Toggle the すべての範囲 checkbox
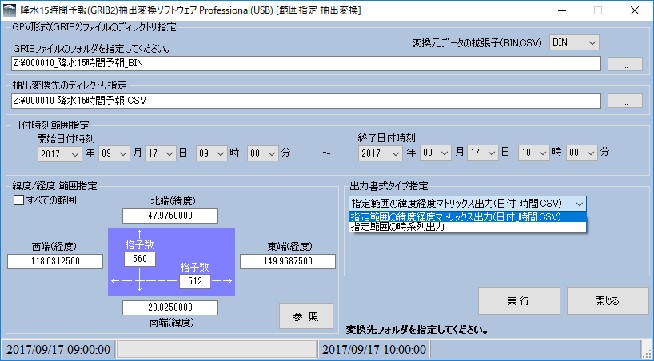Screen dimensions: 654x361 pos(18,200)
